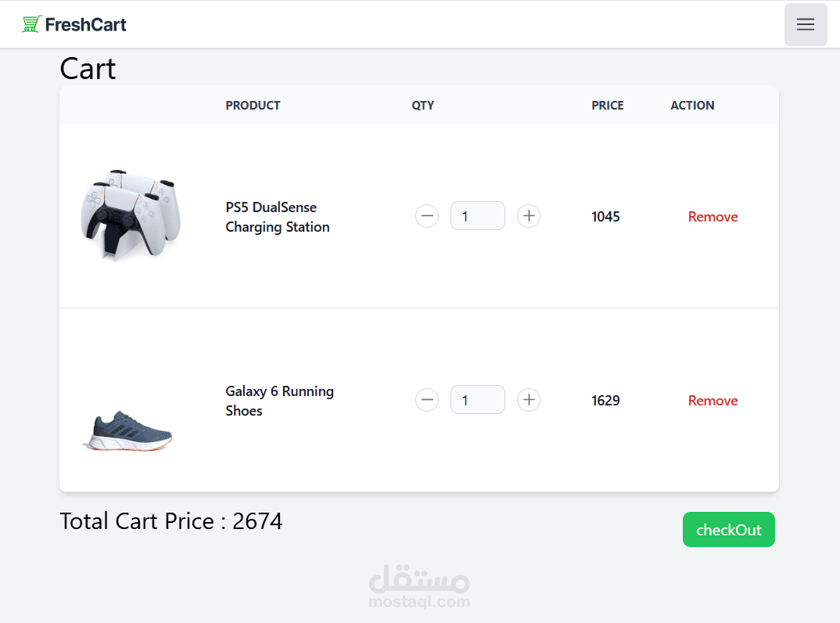Click the PRODUCT column header
This screenshot has width=840, height=623.
253,106
